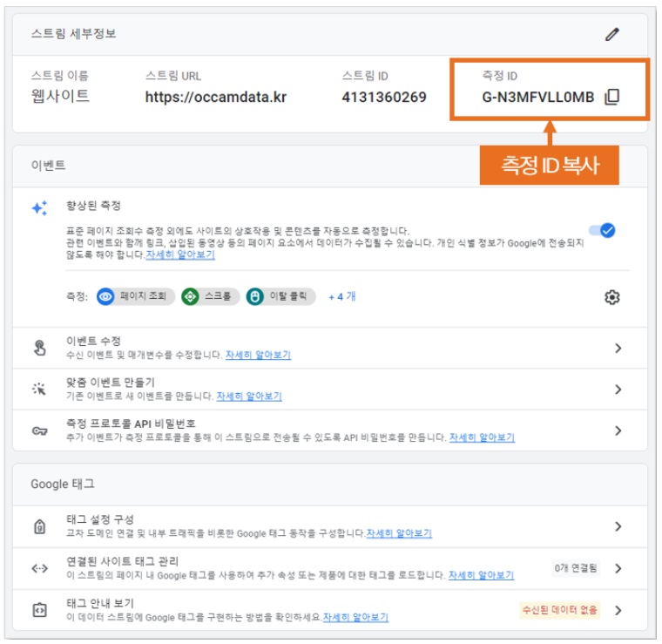This screenshot has height=644, width=662.
Task: Click the 0개 연결됨 badge
Action: 576,568
